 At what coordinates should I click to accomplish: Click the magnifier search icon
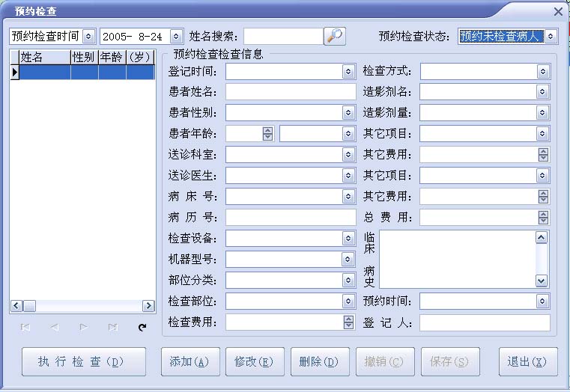[335, 37]
